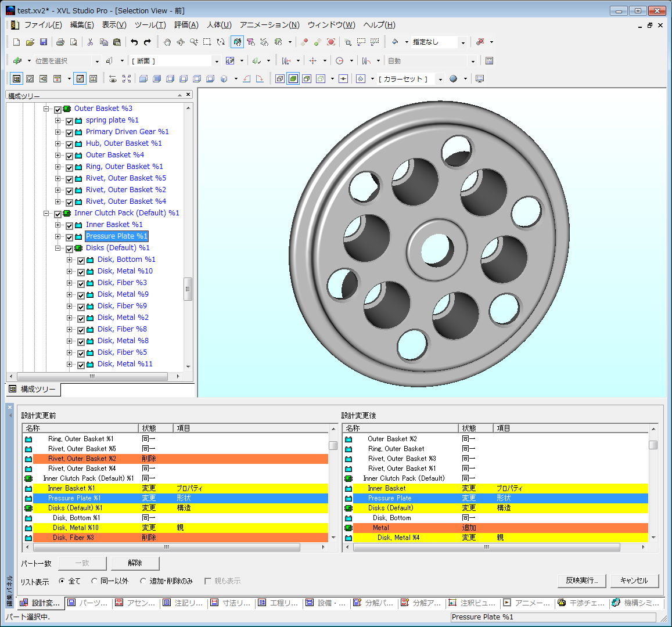Toggle the Outer Basket %3 checkbox
Image resolution: width=672 pixels, height=627 pixels.
[x=58, y=109]
